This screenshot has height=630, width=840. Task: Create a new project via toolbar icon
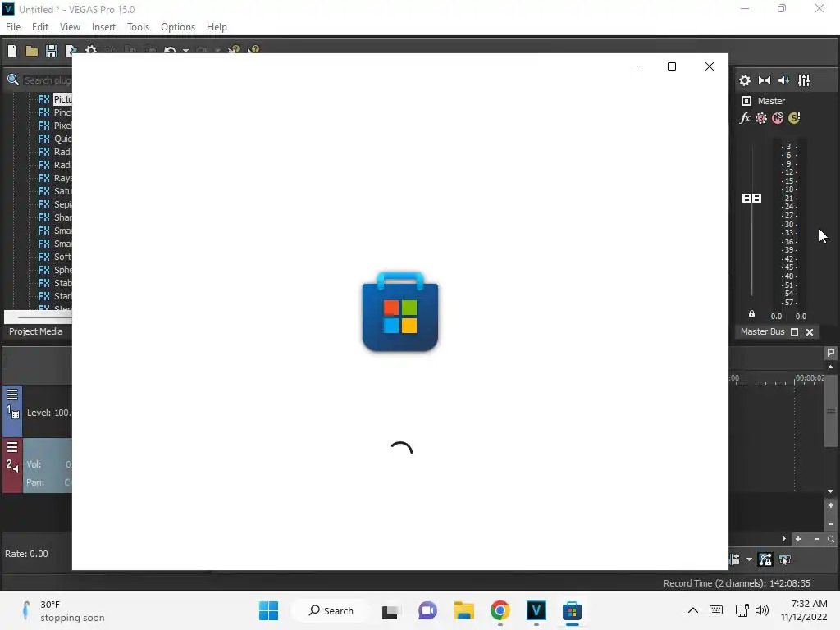pyautogui.click(x=11, y=51)
